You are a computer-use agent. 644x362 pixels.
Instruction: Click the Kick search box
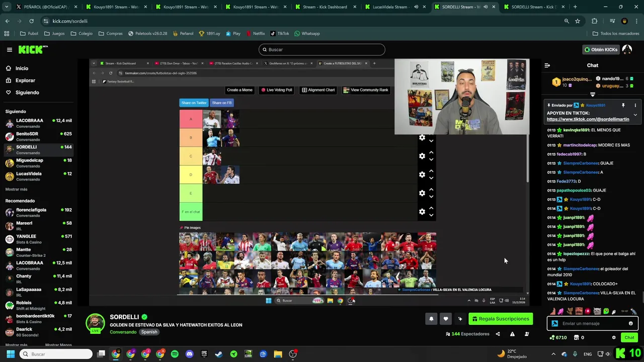(x=322, y=49)
